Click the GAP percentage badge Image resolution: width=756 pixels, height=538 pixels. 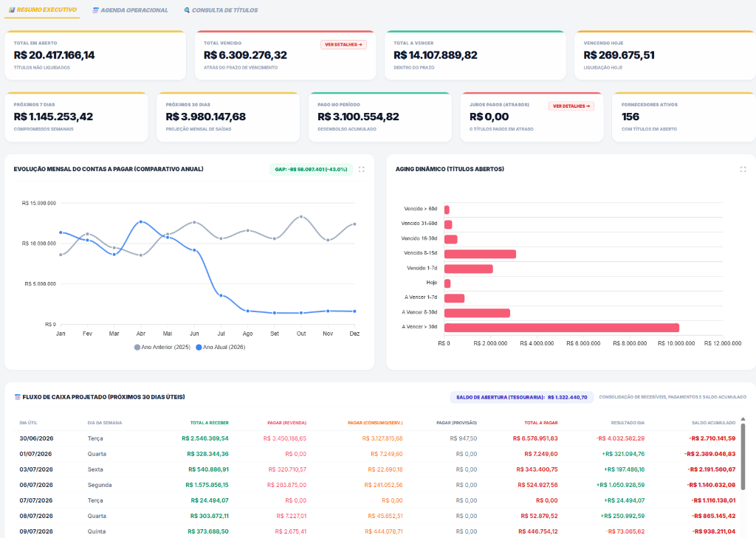point(311,169)
